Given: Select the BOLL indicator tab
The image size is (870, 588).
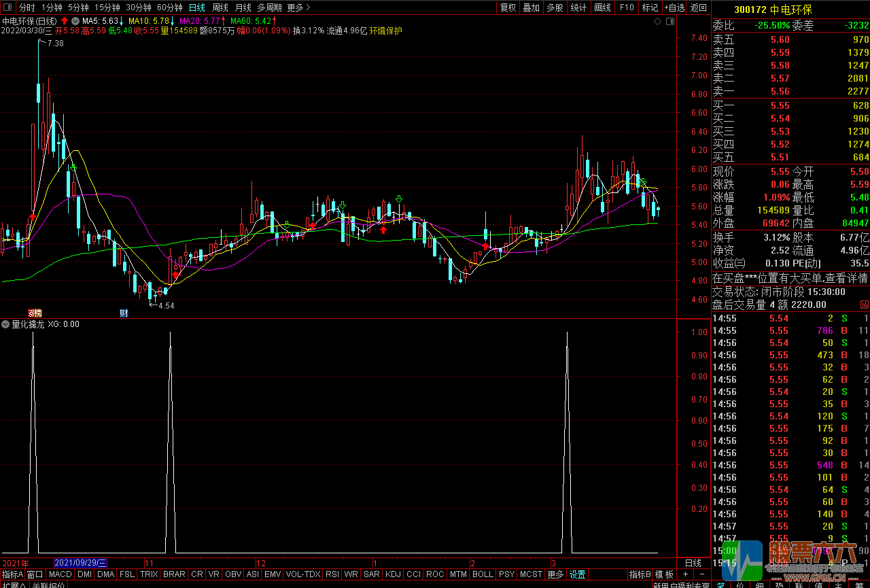Looking at the screenshot, I should 483,574.
